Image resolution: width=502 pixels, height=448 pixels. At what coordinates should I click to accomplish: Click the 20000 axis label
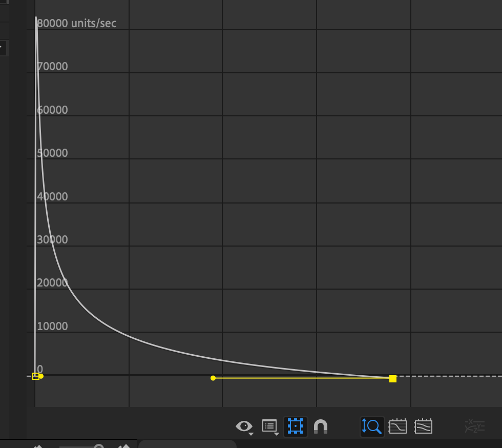coord(52,282)
